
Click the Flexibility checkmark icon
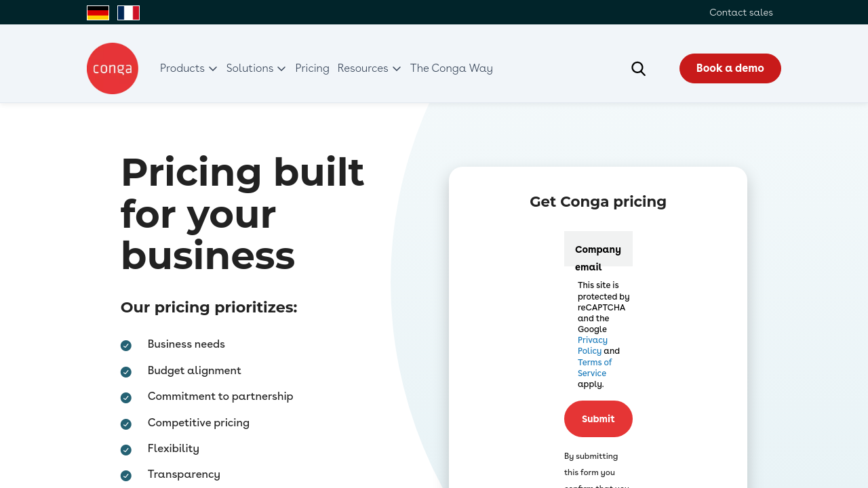tap(126, 450)
